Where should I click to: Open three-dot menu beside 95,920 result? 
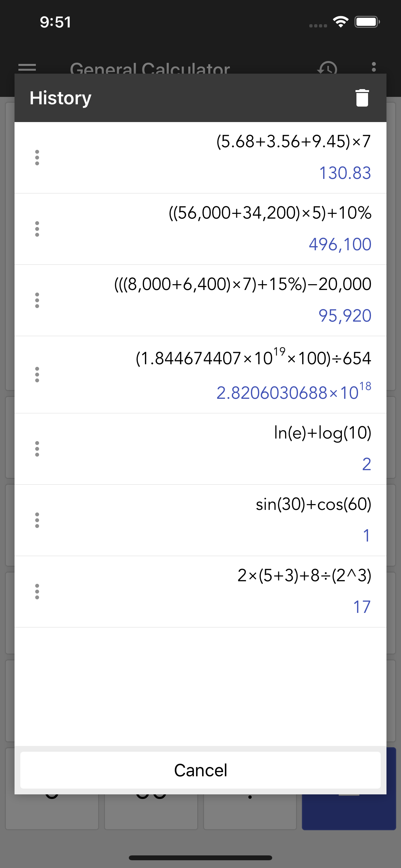pos(37,300)
